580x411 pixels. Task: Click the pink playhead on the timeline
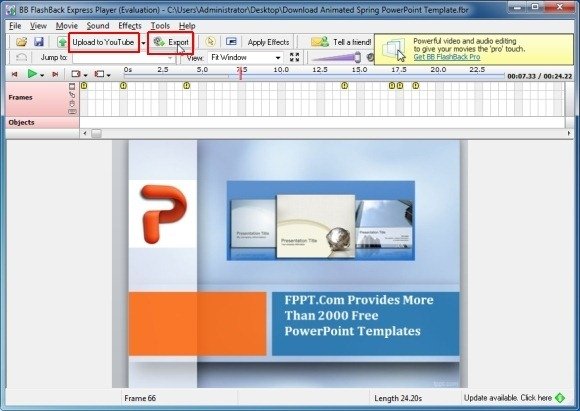click(240, 74)
